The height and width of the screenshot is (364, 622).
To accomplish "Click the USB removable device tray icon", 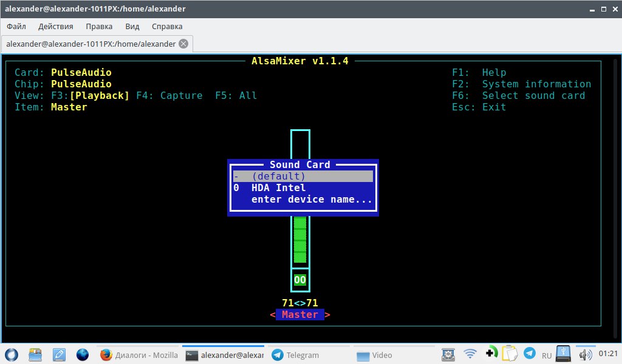I will pyautogui.click(x=564, y=354).
